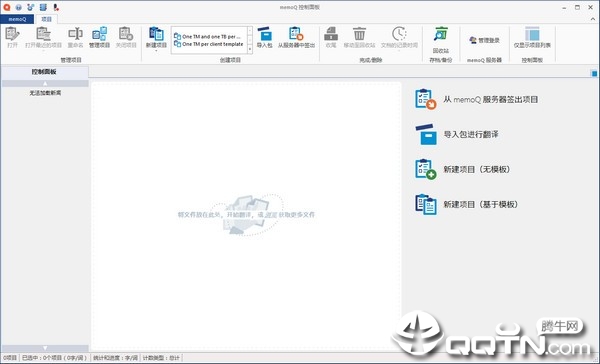Click 从 memoQ 服务器签出项目 link
This screenshot has height=364, width=600.
point(477,100)
